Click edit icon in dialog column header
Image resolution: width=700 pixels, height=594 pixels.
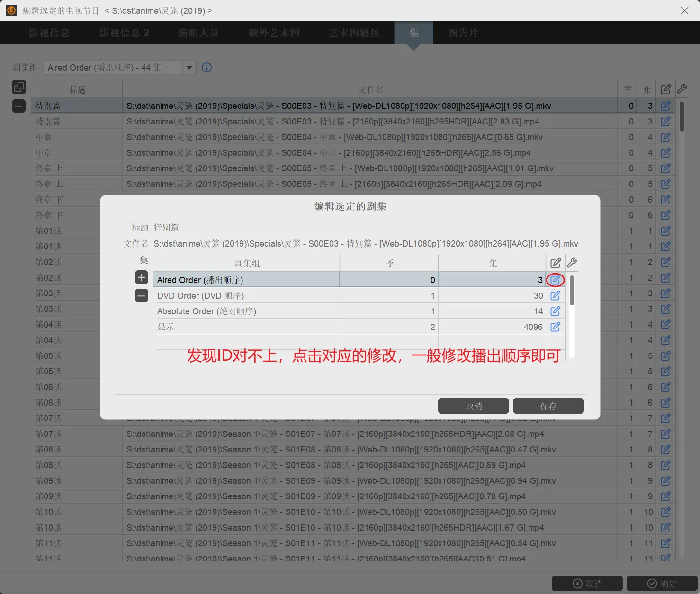point(555,263)
